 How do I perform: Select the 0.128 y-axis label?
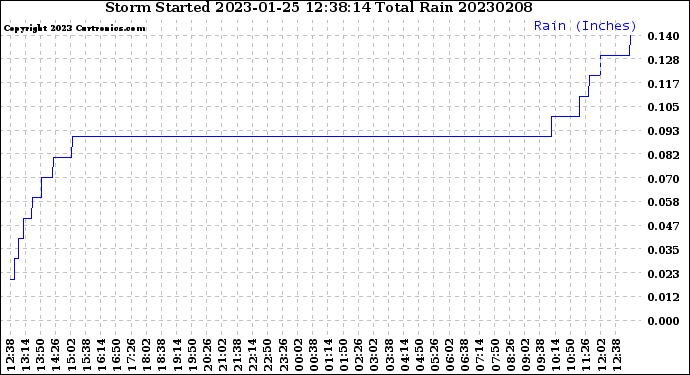(663, 60)
